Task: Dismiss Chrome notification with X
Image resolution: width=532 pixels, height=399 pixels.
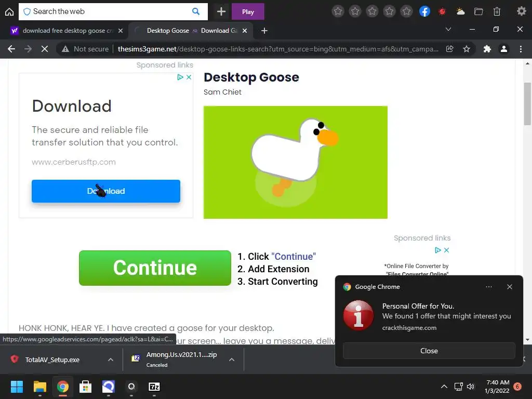Action: click(x=510, y=287)
